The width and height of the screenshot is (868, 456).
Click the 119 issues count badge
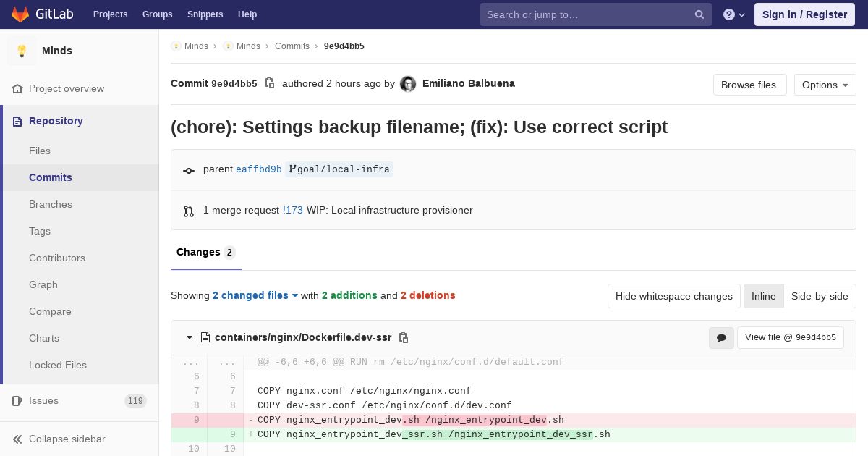click(x=135, y=401)
